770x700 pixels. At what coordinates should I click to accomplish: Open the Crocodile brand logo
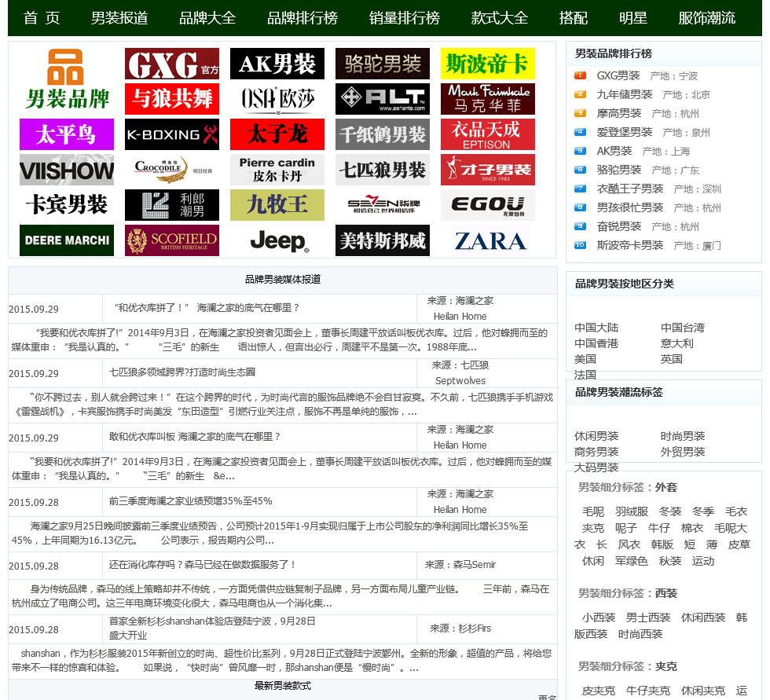tap(172, 170)
